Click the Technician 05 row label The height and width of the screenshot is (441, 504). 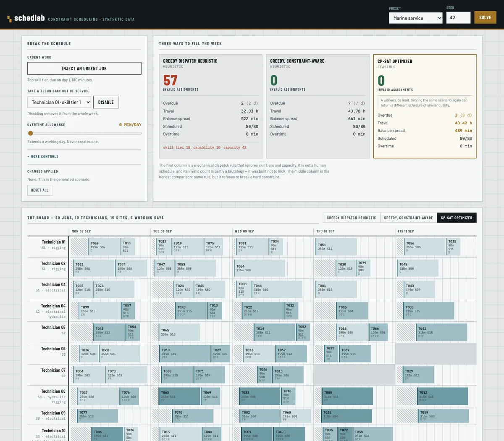53,328
